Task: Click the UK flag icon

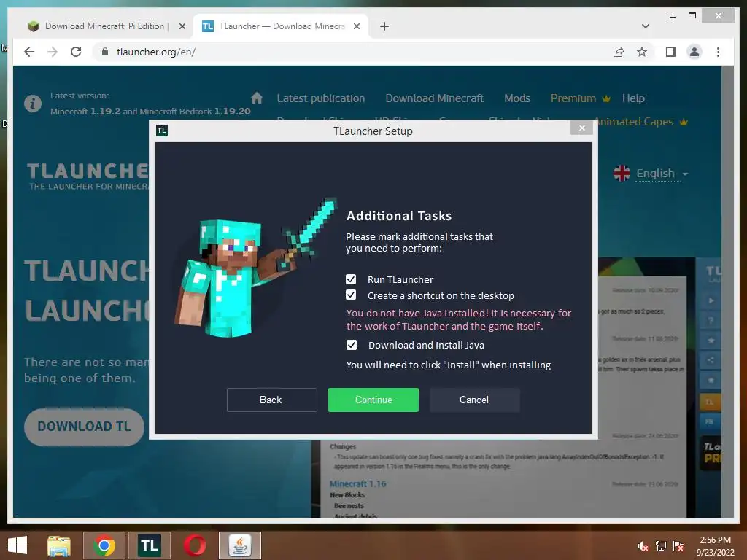Action: [x=622, y=173]
